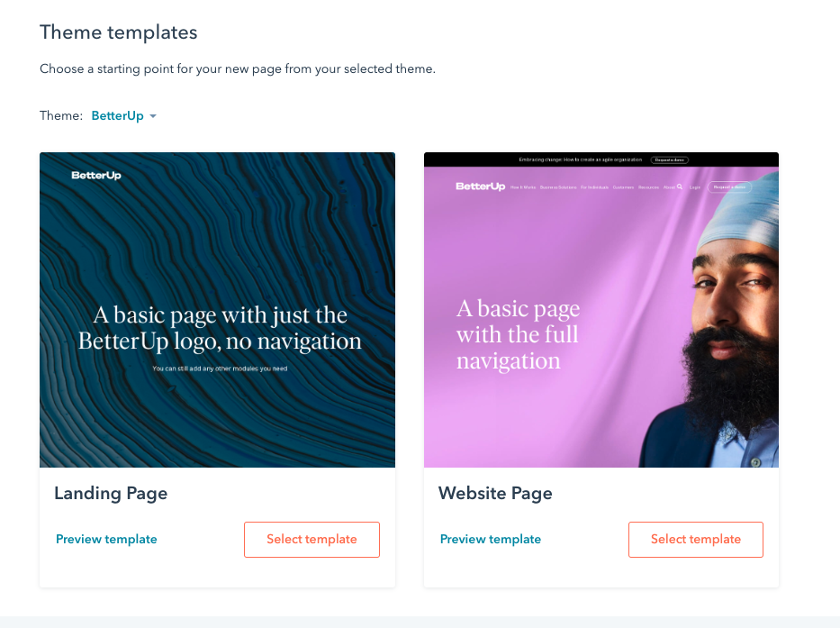This screenshot has width=840, height=628.
Task: Click Login in the Website Page preview nav
Action: [x=695, y=187]
